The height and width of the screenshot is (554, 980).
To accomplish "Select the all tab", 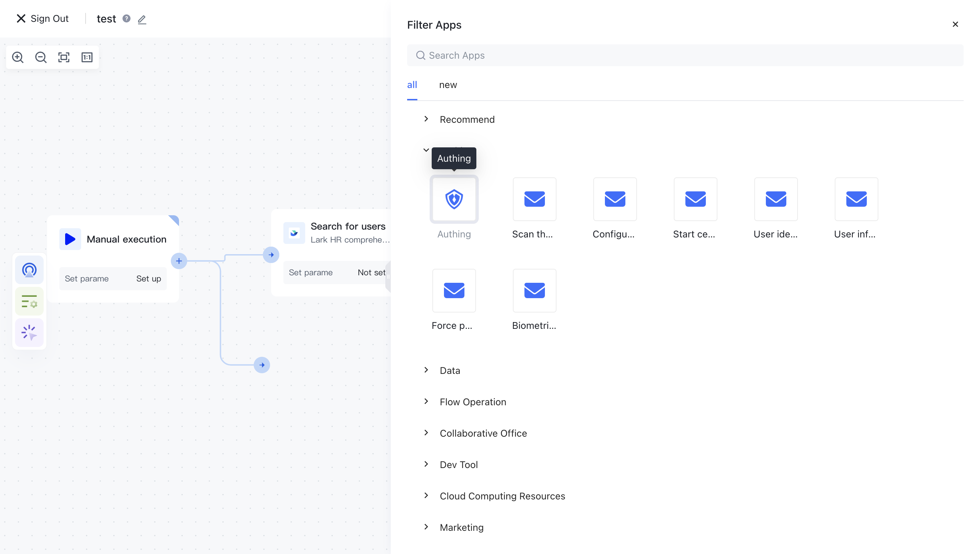I will point(412,85).
